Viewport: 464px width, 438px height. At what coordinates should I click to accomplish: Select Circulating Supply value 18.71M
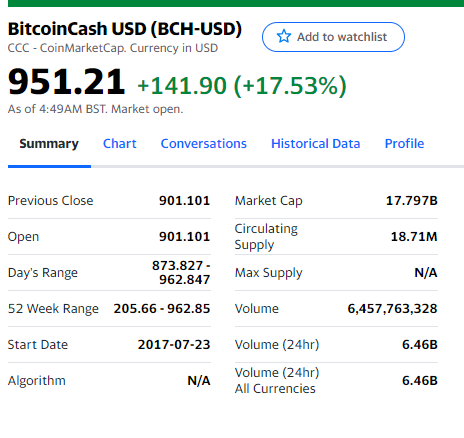(x=414, y=237)
